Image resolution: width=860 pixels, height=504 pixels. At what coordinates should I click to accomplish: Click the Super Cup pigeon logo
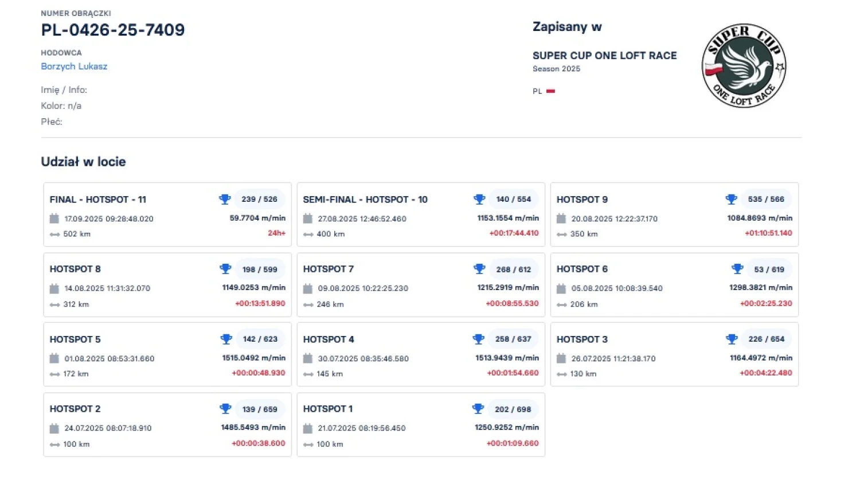click(744, 65)
